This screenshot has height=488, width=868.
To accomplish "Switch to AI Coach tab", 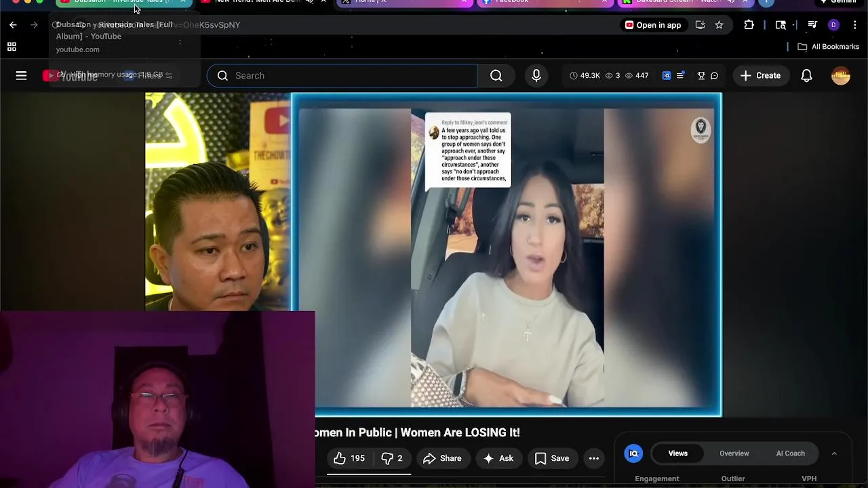I will point(791,453).
